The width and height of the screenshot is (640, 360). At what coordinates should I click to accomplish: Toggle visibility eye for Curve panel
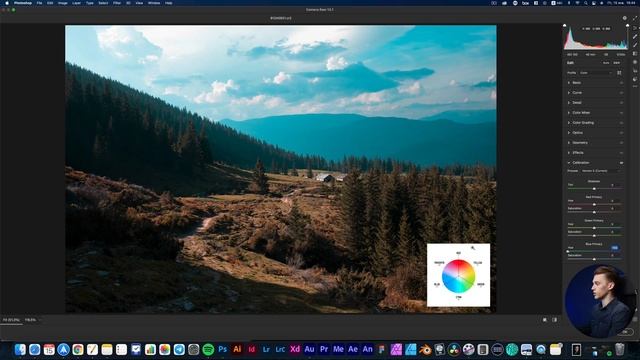tap(621, 93)
